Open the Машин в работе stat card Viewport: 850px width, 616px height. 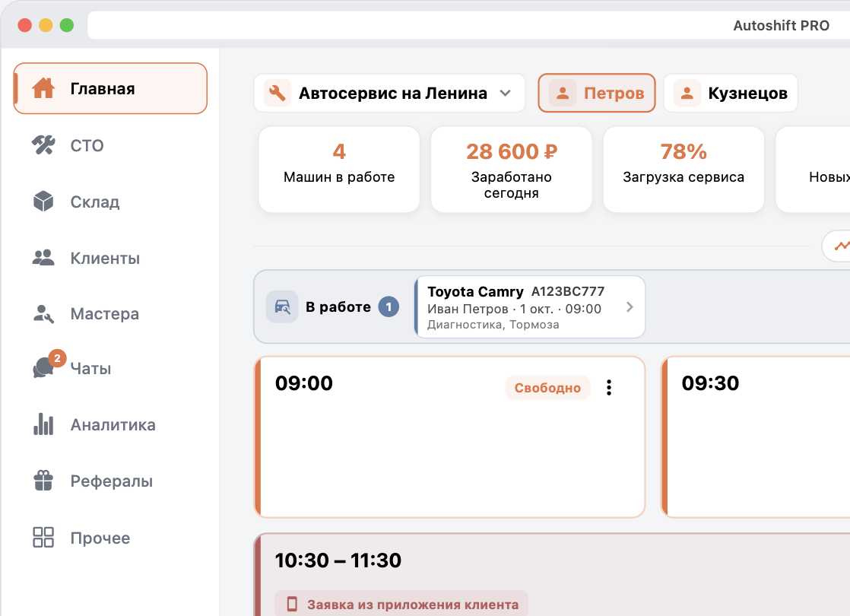pyautogui.click(x=339, y=169)
